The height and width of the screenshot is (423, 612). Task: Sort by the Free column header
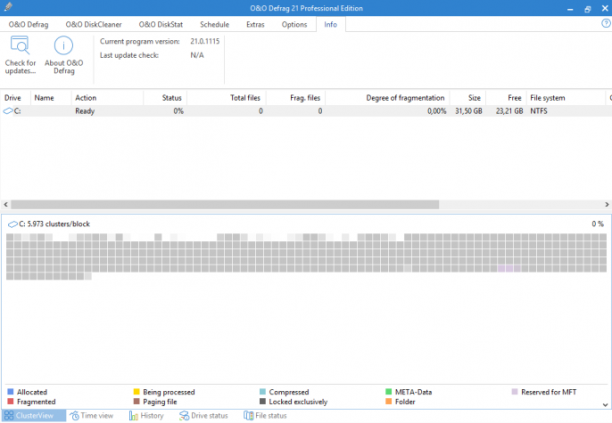coord(506,98)
